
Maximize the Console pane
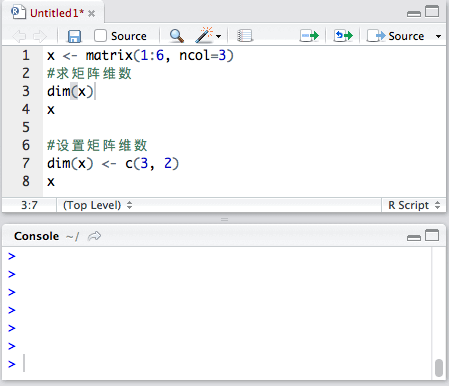point(432,235)
